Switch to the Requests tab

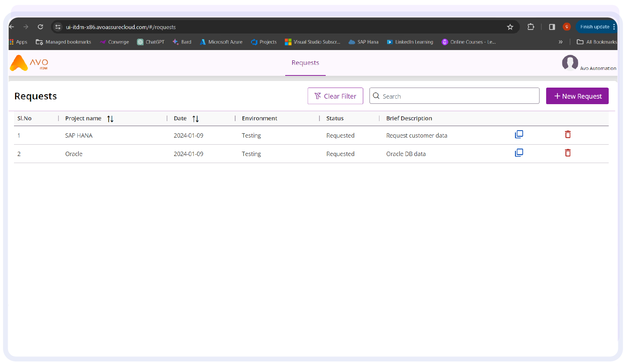pos(305,63)
